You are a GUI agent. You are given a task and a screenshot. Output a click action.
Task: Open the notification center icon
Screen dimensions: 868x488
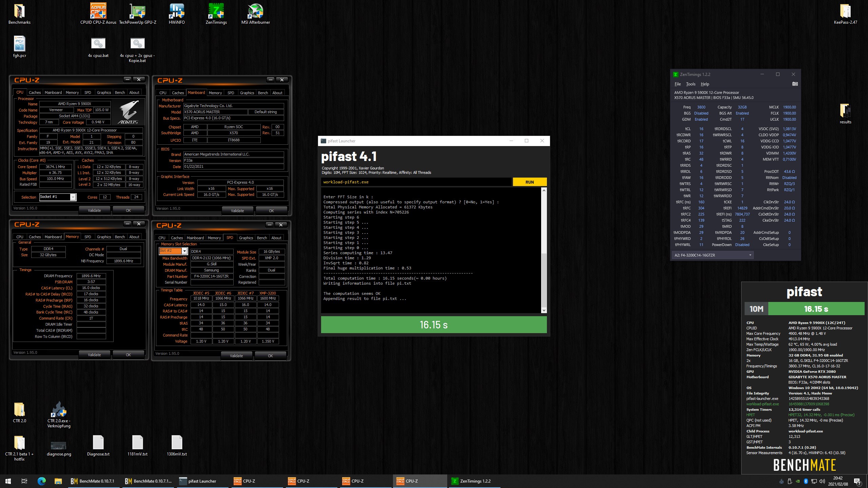pyautogui.click(x=857, y=481)
